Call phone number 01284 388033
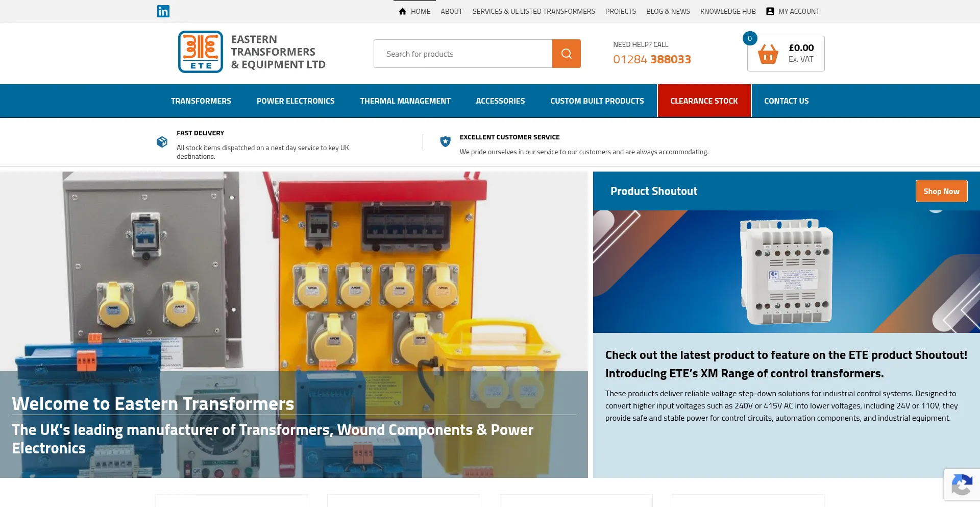980x507 pixels. [x=652, y=59]
